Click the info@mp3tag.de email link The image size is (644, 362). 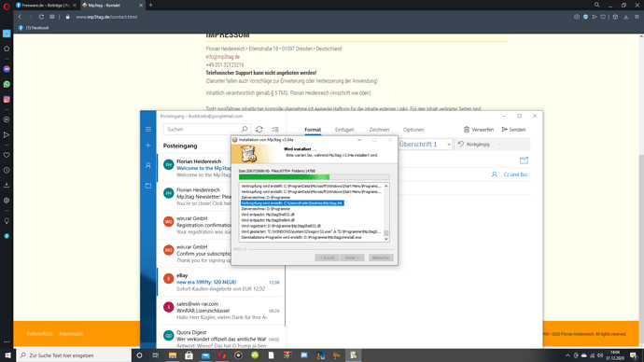click(x=223, y=57)
